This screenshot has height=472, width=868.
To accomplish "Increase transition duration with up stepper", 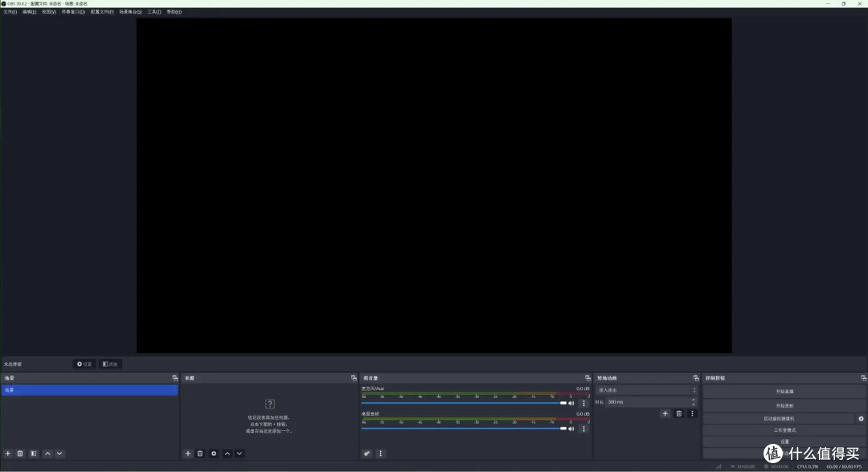I will [x=694, y=400].
